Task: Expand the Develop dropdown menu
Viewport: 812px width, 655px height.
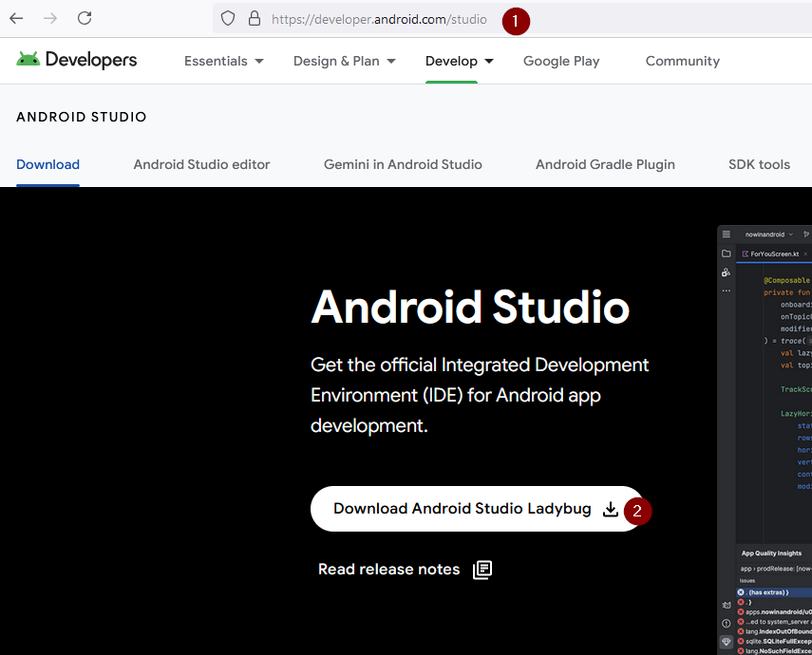Action: [x=460, y=61]
